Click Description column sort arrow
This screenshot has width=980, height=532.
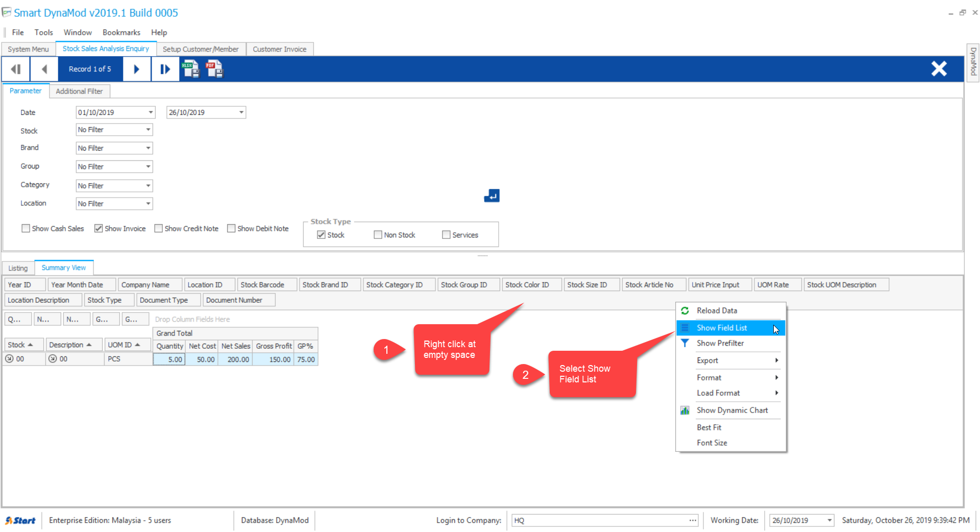tap(89, 345)
